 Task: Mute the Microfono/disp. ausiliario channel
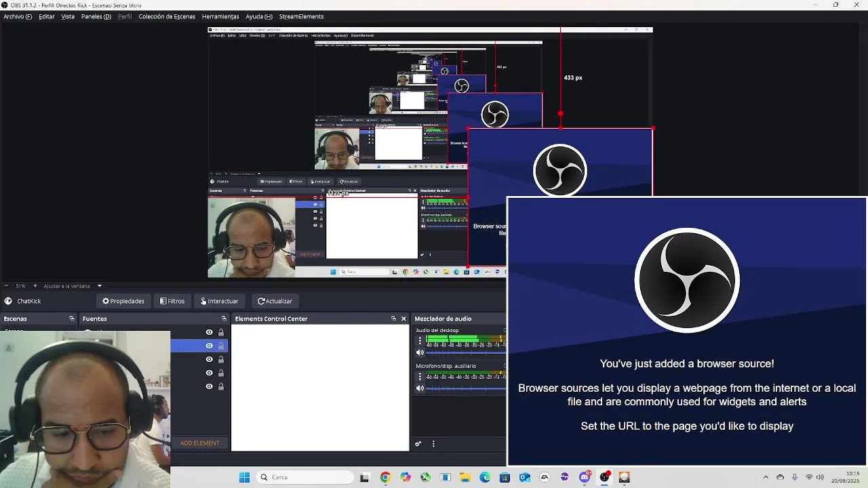420,388
